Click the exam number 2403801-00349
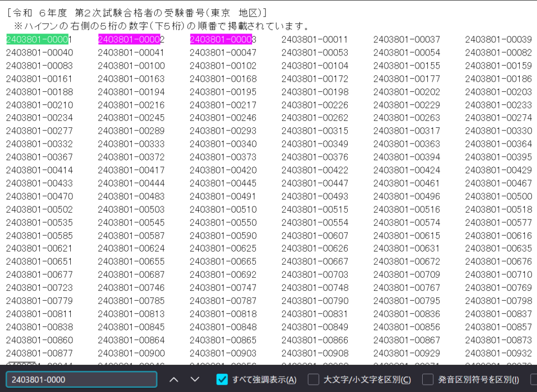Image resolution: width=537 pixels, height=392 pixels. pyautogui.click(x=315, y=144)
